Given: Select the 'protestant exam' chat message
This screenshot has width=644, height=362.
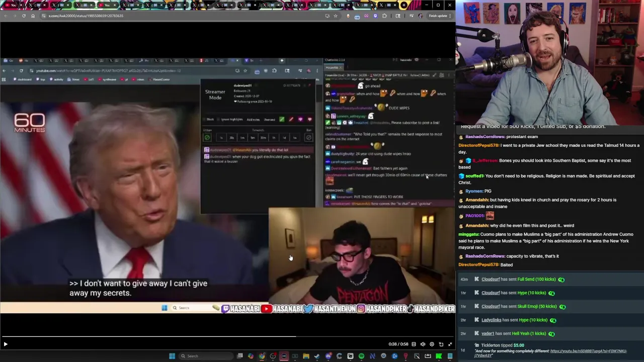Looking at the screenshot, I should tap(522, 137).
